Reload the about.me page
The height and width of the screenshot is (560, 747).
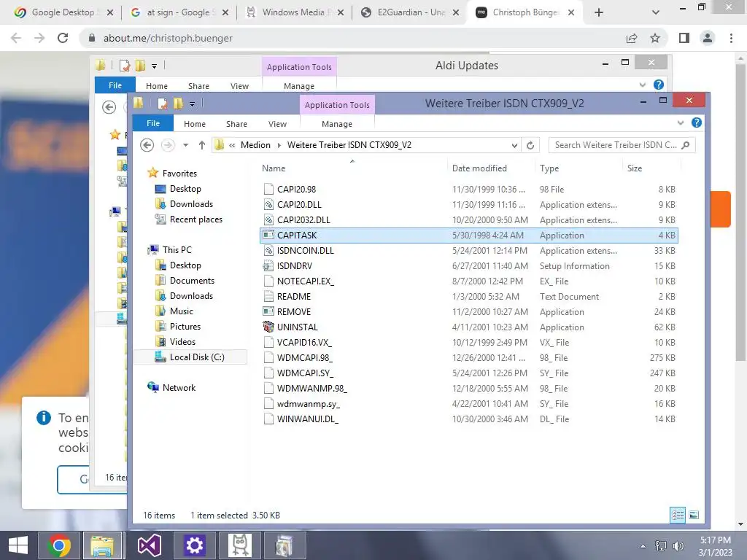tap(63, 38)
